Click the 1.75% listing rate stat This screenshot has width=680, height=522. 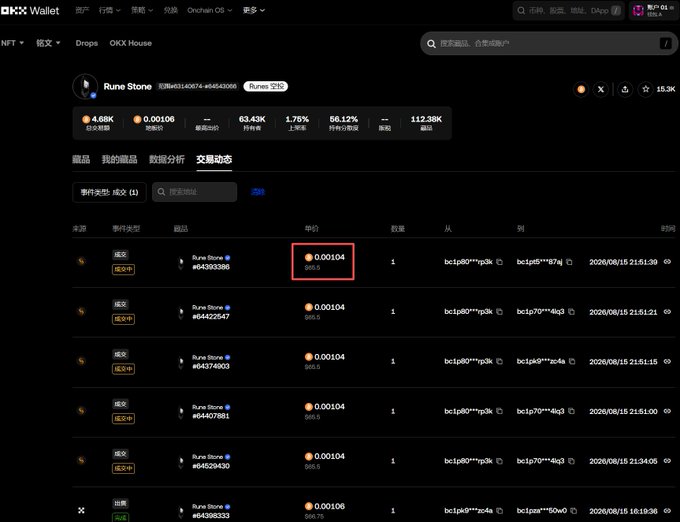click(297, 123)
